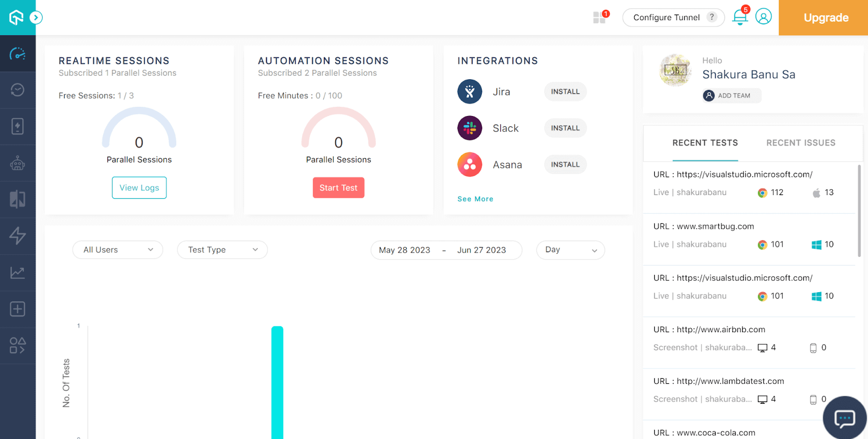Click the orange Upgrade button
Screen dimensions: 868x439
coord(824,18)
